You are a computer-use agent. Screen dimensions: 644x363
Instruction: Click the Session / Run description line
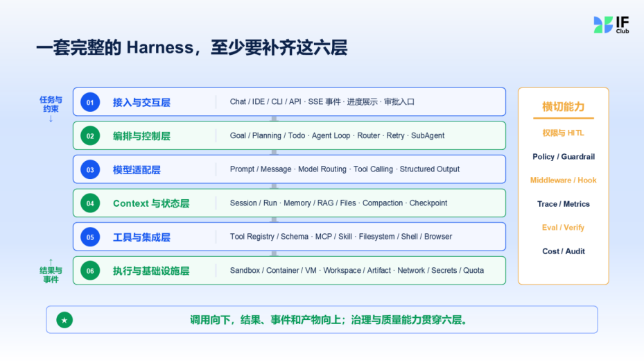(x=338, y=203)
